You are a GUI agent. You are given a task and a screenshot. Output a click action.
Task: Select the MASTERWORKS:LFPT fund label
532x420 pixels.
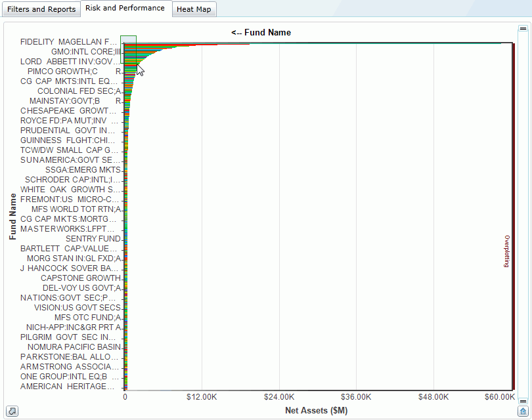[67, 228]
